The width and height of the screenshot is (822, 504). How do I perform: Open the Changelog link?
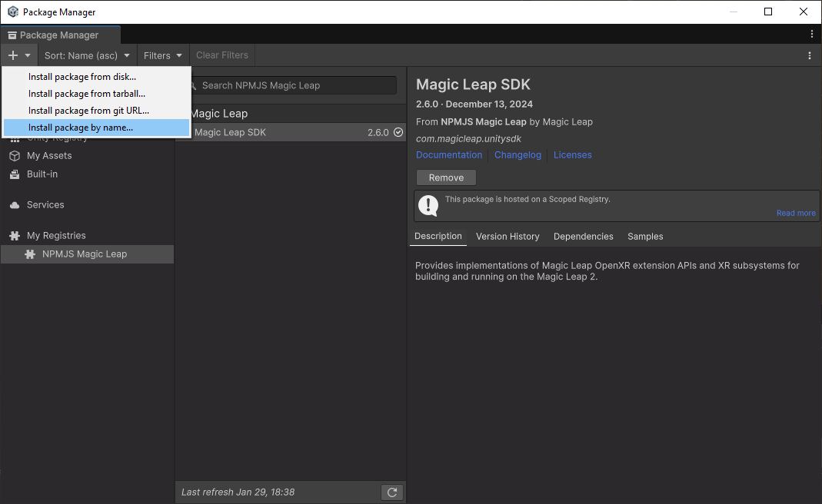(x=517, y=154)
